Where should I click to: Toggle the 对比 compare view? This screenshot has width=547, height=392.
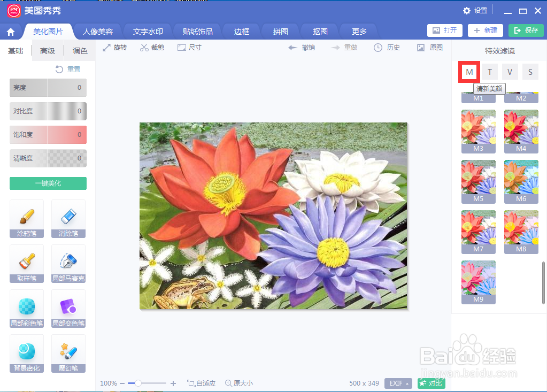pos(430,383)
